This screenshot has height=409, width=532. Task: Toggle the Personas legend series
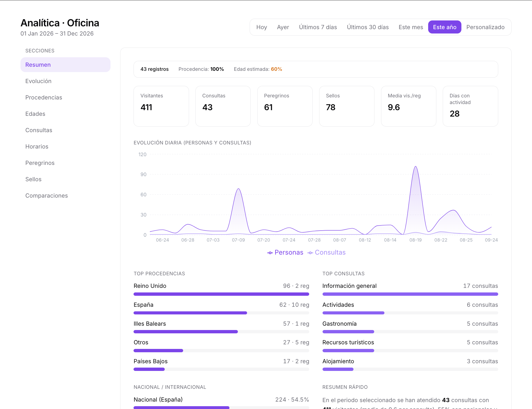click(x=285, y=253)
